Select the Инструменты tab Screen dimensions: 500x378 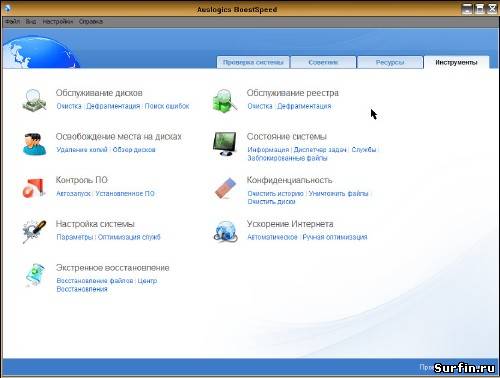pyautogui.click(x=456, y=62)
